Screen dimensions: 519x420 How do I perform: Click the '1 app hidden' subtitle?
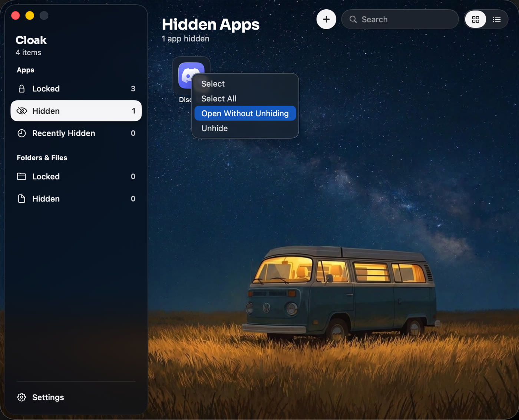pos(185,39)
